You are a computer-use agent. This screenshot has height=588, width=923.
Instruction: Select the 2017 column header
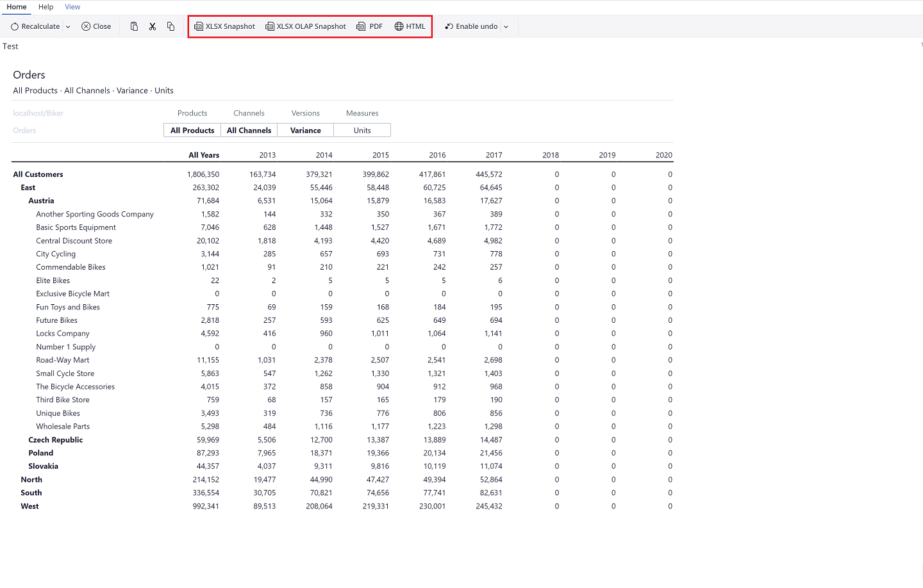(x=494, y=155)
